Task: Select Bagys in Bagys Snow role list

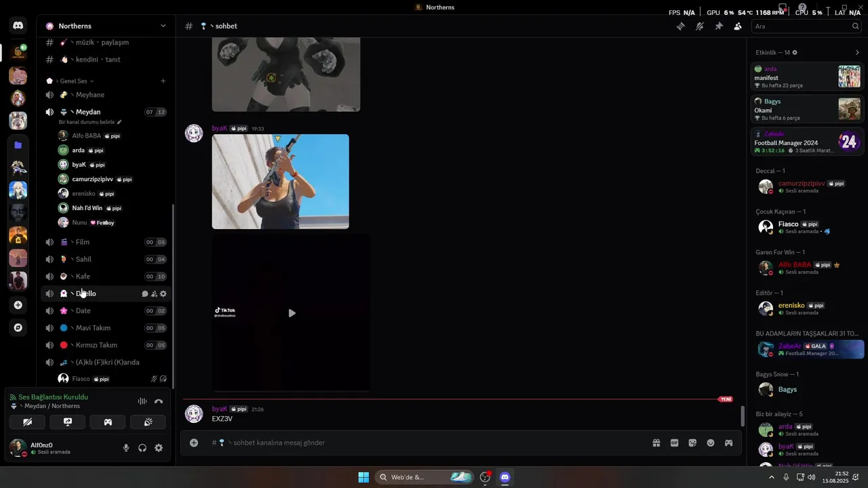Action: [x=807, y=390]
